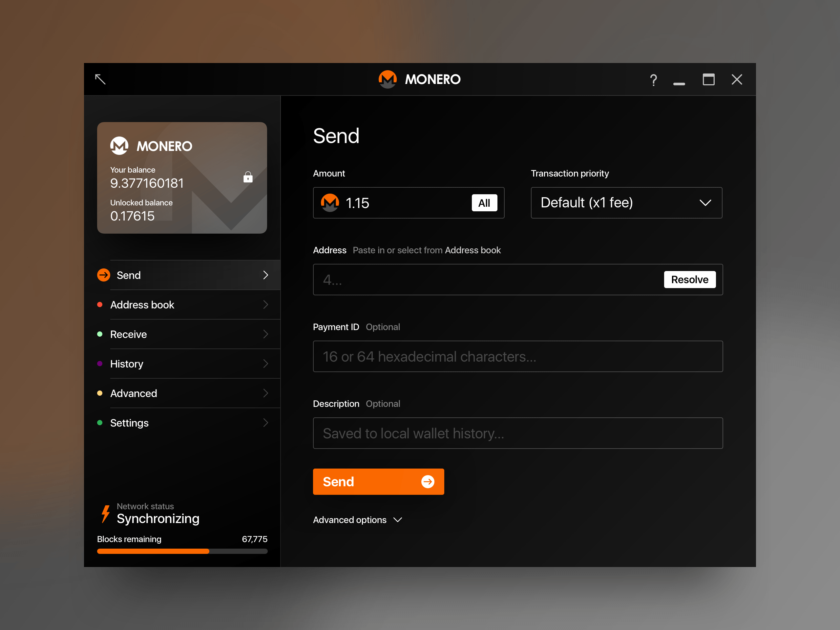840x630 pixels.
Task: Go to the Receive page
Action: tap(128, 334)
